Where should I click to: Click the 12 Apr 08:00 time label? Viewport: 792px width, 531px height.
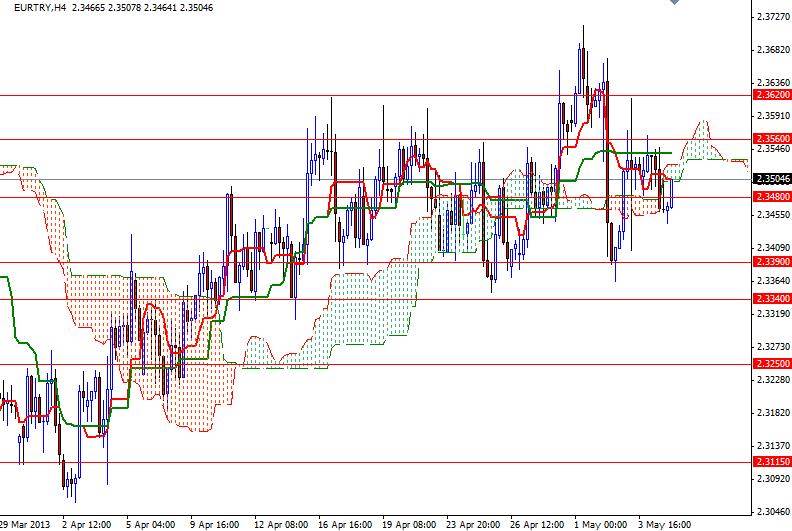coord(281,524)
